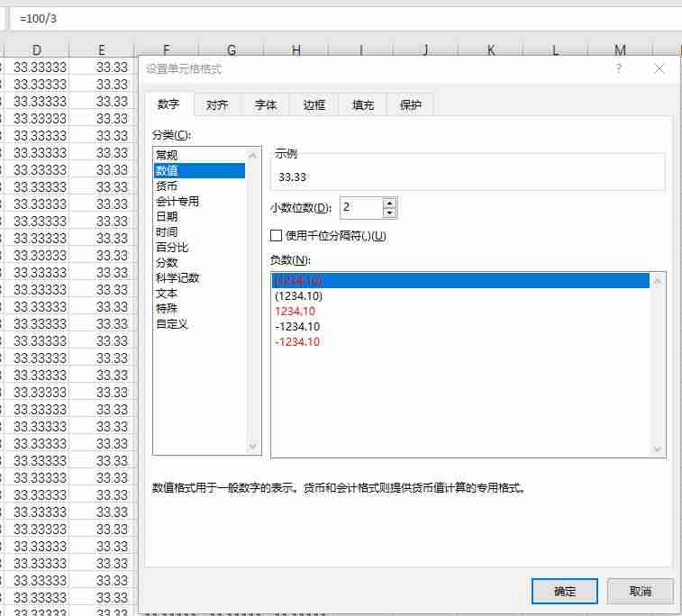Viewport: 682px width, 616px height.
Task: Increase decimal places with up spinner
Action: 389,203
